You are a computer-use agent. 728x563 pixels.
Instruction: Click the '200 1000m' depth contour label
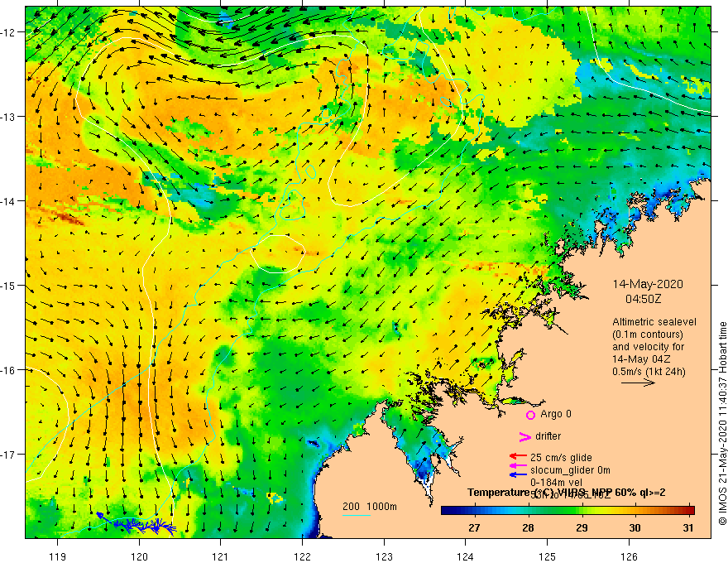[370, 507]
